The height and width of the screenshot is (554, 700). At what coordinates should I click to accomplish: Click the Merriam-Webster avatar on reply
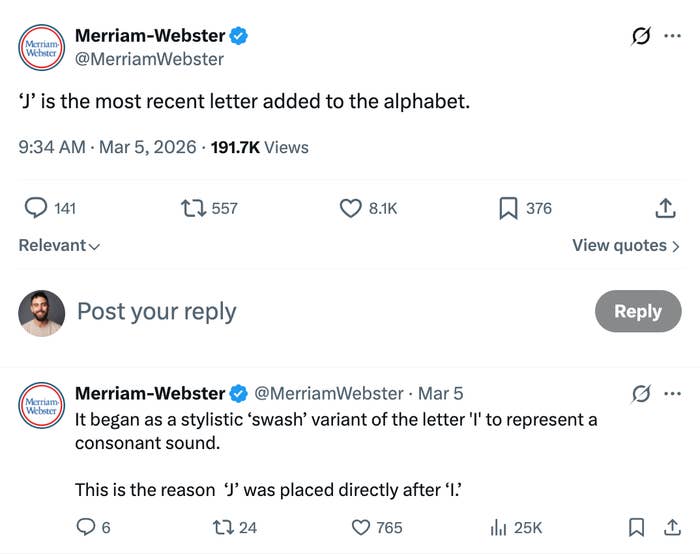[41, 409]
